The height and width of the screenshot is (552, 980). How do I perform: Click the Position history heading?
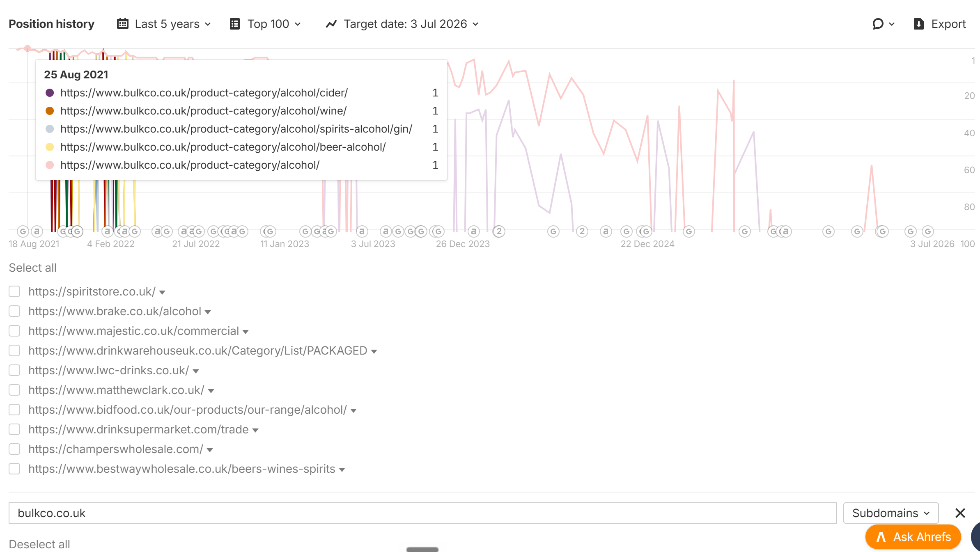[x=52, y=24]
